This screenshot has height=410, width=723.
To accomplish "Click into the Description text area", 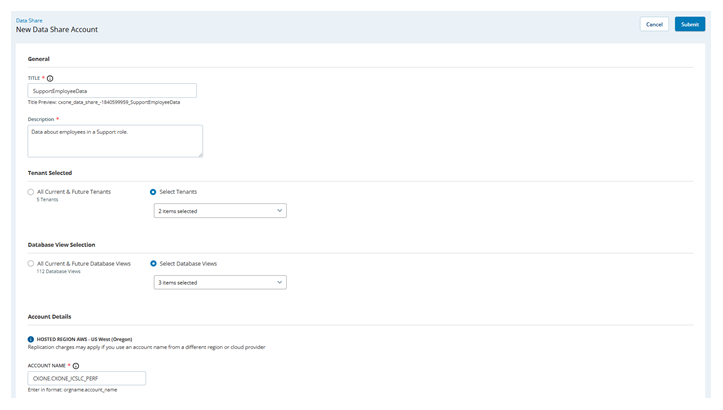I will pyautogui.click(x=115, y=141).
